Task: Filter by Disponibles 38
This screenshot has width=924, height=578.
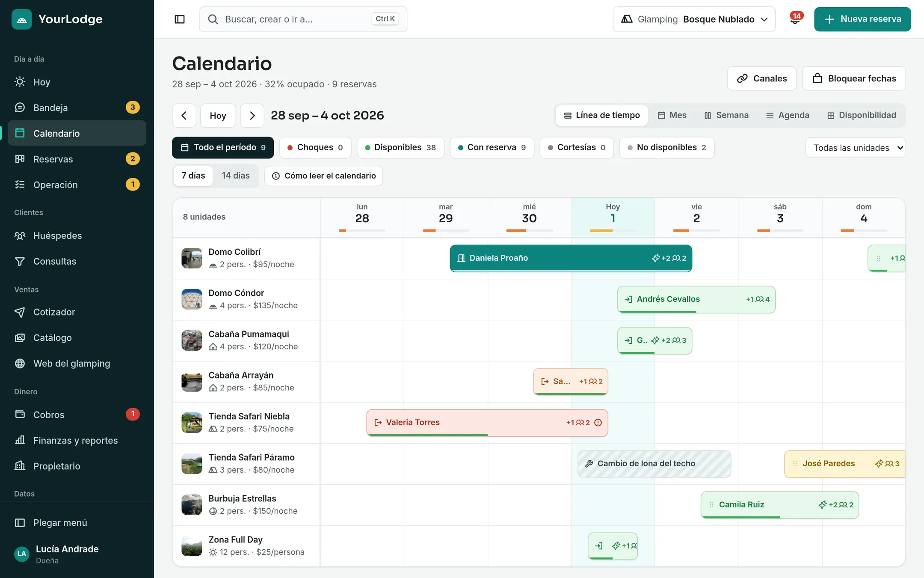Action: [x=400, y=148]
